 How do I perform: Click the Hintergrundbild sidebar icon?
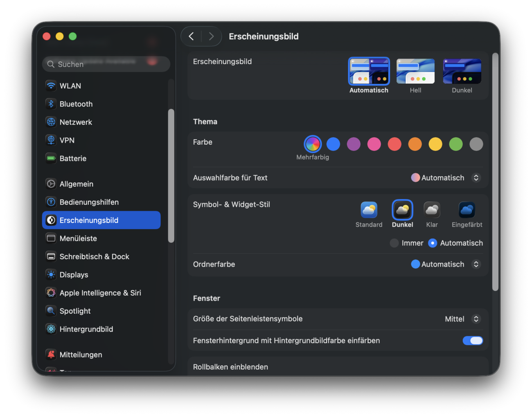(51, 329)
